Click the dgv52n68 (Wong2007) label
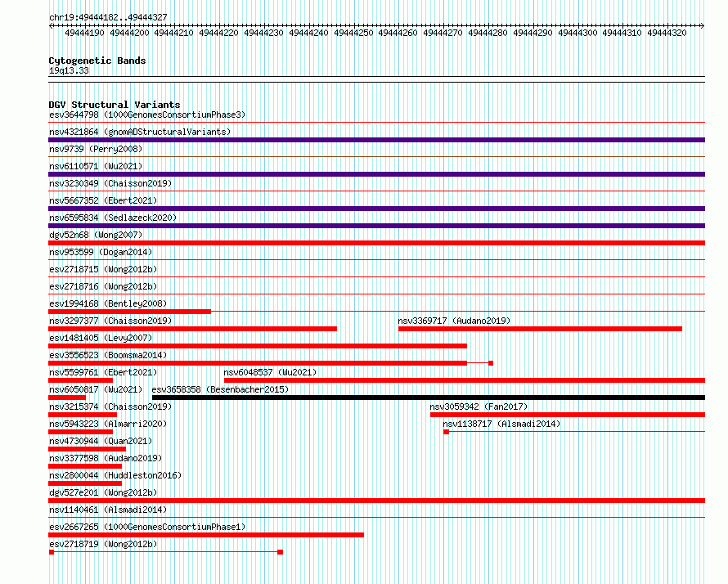Image resolution: width=728 pixels, height=584 pixels. click(x=96, y=235)
